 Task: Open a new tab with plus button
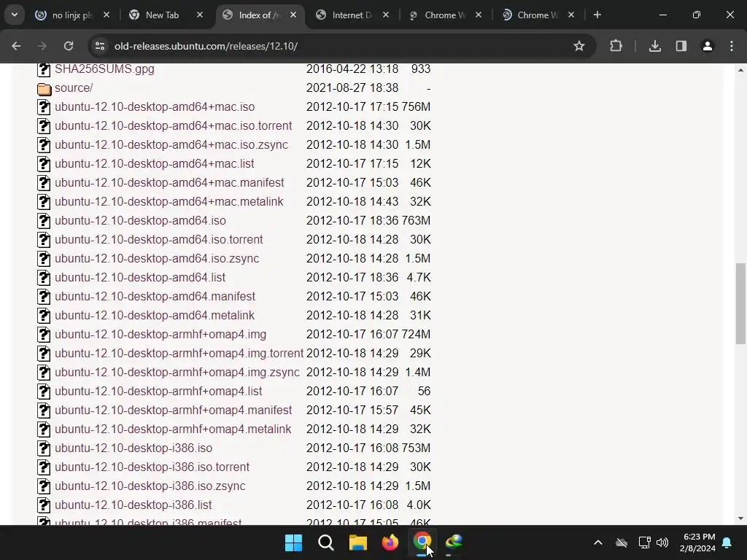(x=597, y=15)
